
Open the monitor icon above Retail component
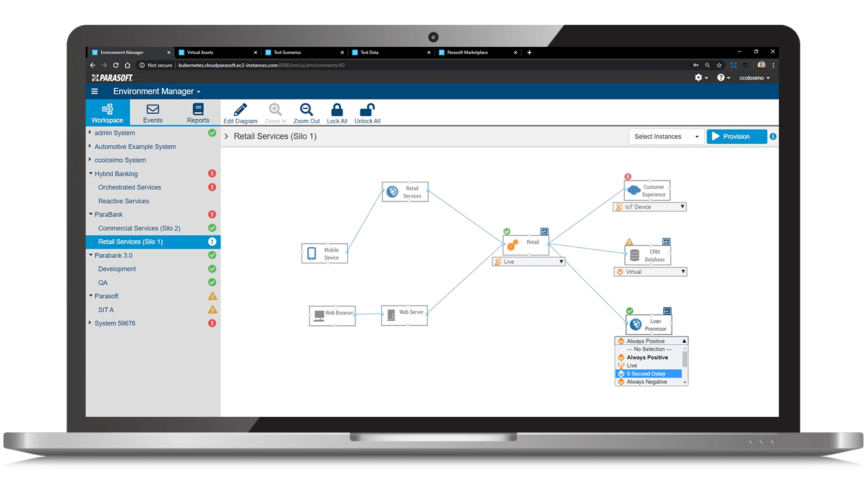click(x=545, y=232)
